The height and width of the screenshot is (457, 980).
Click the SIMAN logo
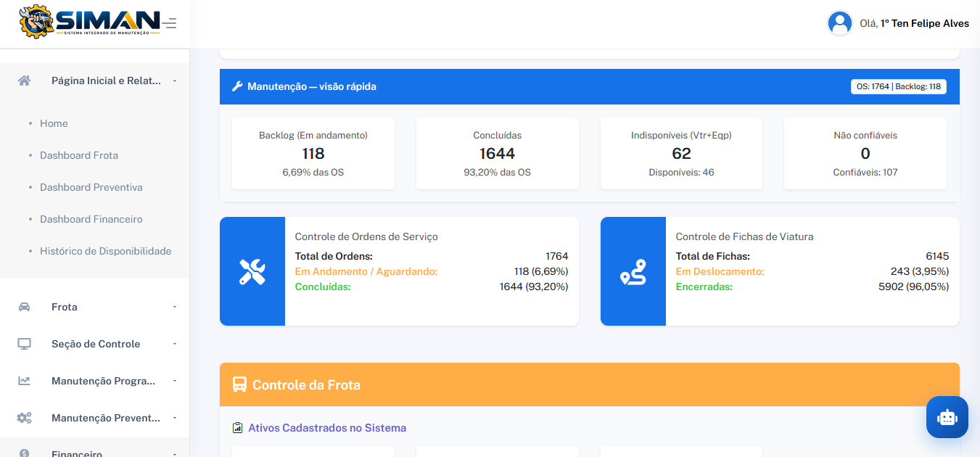tap(89, 22)
